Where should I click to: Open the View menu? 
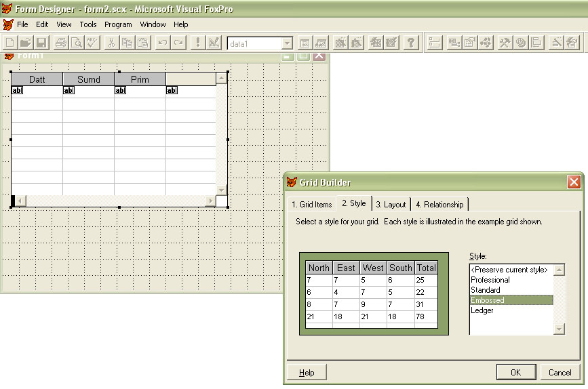point(64,24)
